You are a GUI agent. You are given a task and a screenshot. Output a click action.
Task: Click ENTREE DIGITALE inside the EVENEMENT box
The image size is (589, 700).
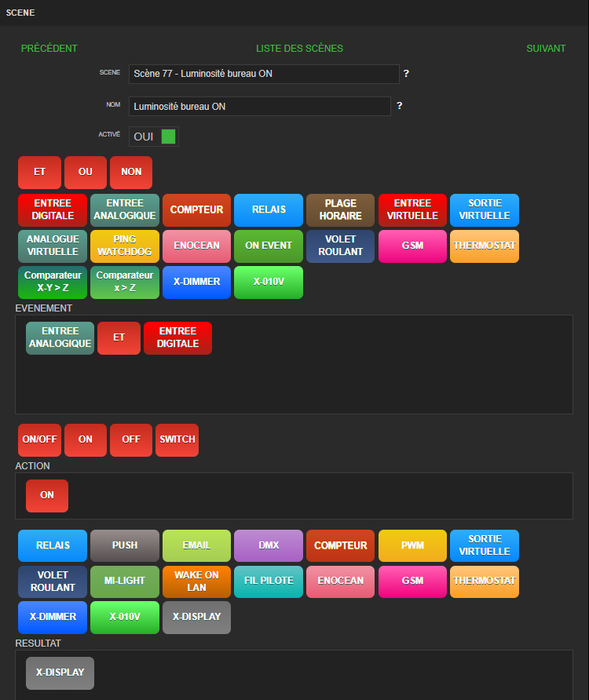click(x=177, y=337)
